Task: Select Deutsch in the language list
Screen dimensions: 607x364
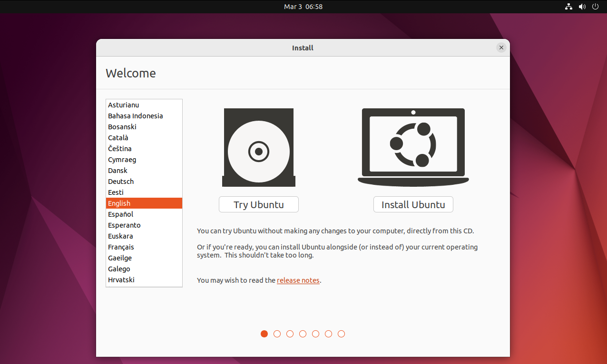Action: tap(121, 182)
